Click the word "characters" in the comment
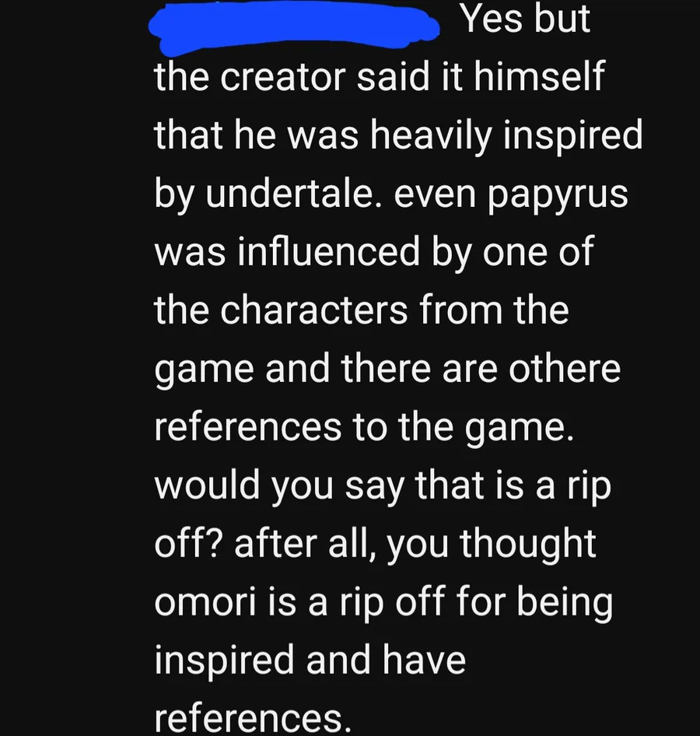The image size is (700, 736). [x=314, y=310]
